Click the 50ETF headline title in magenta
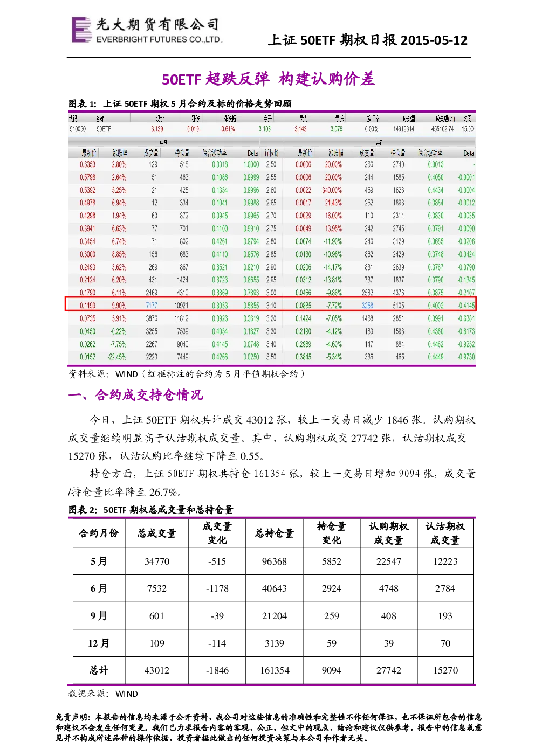535x756 pixels. [268, 79]
